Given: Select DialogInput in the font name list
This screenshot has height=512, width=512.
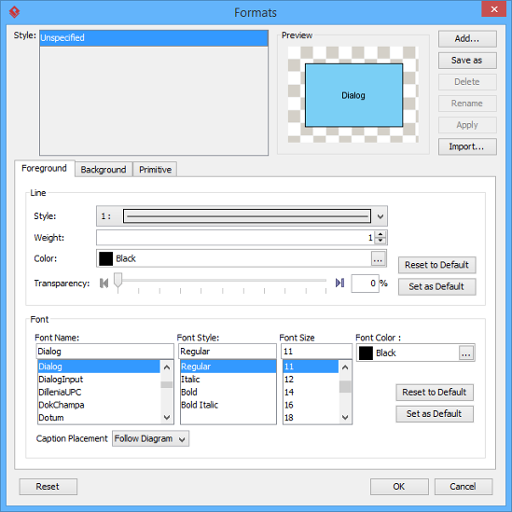Looking at the screenshot, I should (x=99, y=379).
